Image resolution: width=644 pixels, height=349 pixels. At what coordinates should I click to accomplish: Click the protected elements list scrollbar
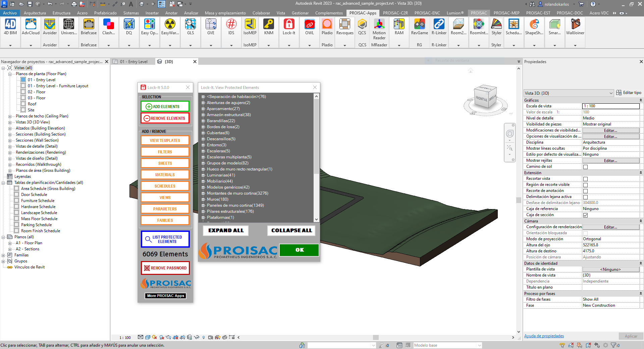pos(316,137)
